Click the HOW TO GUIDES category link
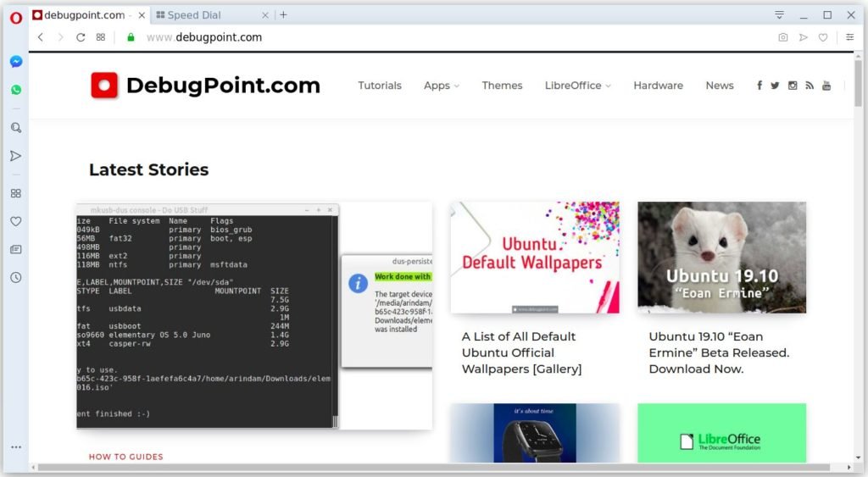The height and width of the screenshot is (477, 868). tap(126, 457)
